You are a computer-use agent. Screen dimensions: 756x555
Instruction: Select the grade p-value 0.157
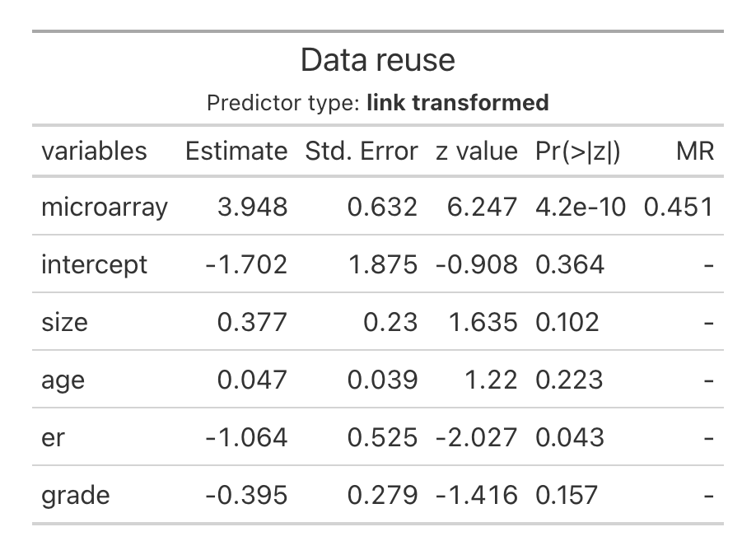pos(569,495)
